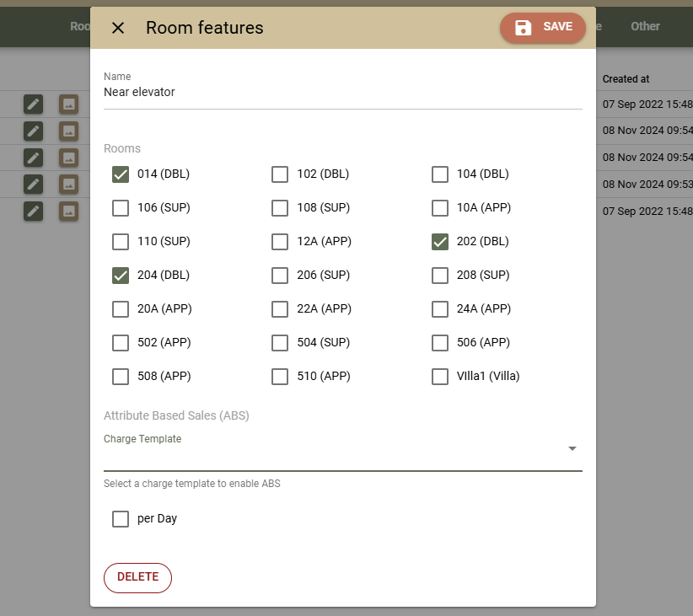Open the image gallery icon on the first row

68,104
